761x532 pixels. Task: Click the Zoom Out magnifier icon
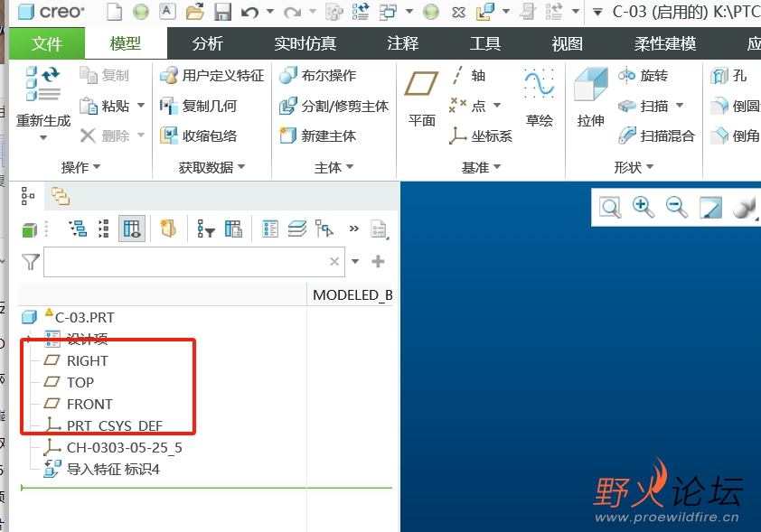tap(677, 207)
